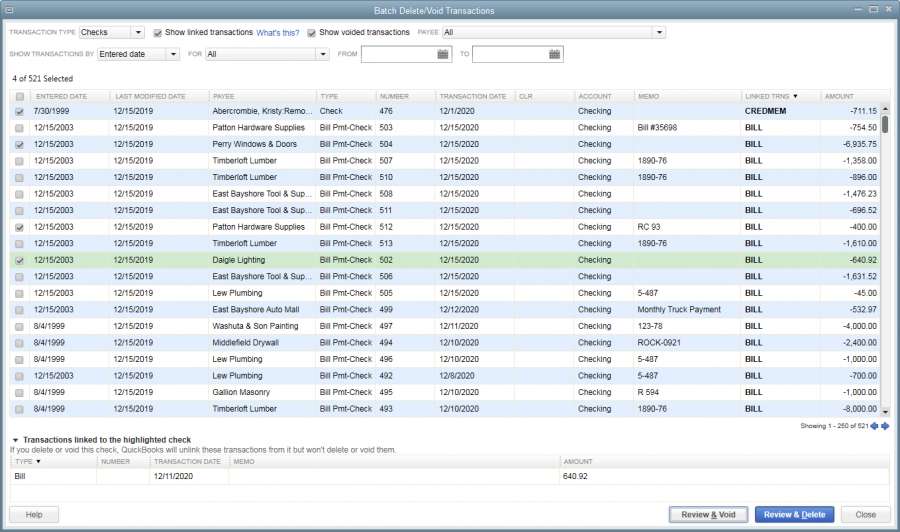Tick the select-all checkbox in table header
Screen dimensions: 900x532
pyautogui.click(x=19, y=96)
